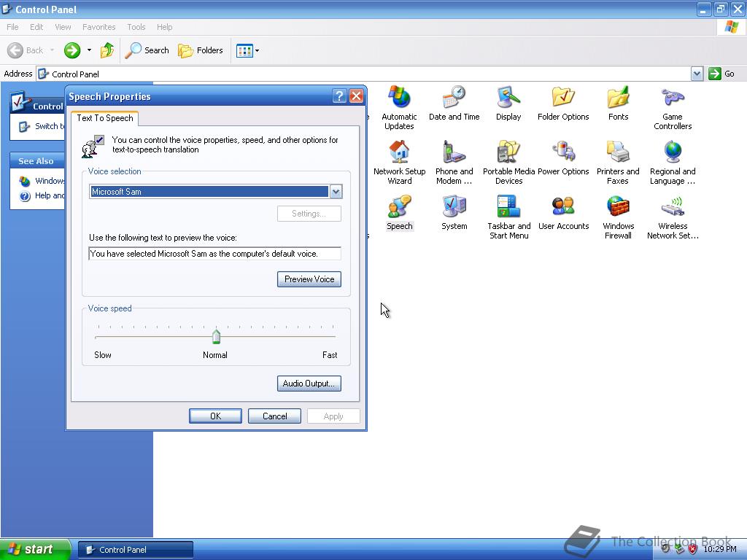Click Cancel in Speech Properties
Image resolution: width=747 pixels, height=560 pixels.
click(x=274, y=416)
